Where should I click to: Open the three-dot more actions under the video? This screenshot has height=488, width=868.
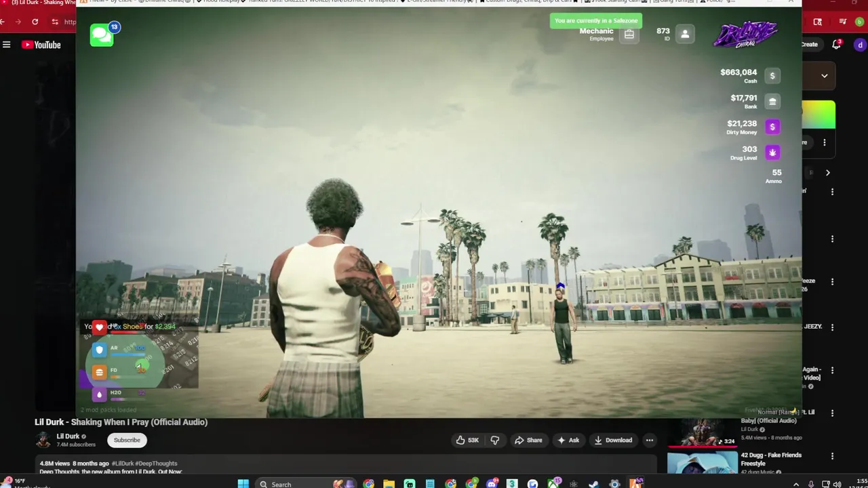[x=650, y=441]
